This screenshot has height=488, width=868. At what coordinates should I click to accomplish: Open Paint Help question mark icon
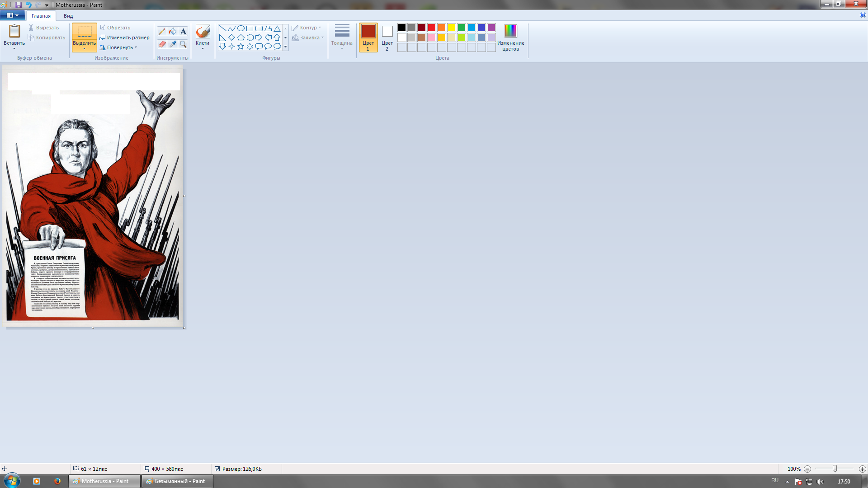[863, 15]
